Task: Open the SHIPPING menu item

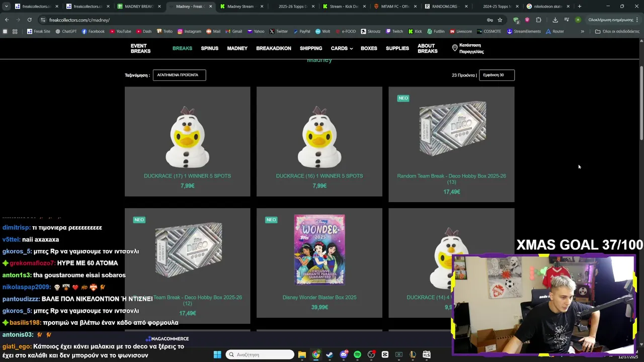Action: tap(311, 48)
